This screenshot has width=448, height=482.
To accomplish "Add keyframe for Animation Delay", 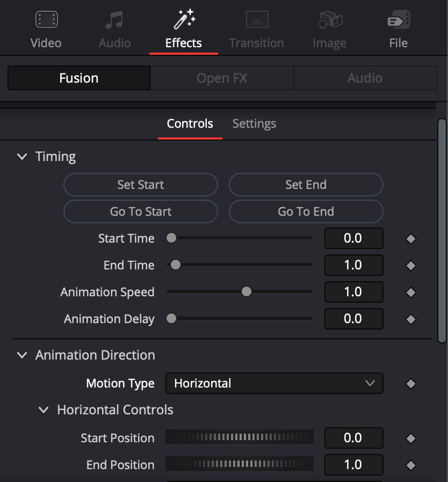I will click(411, 319).
